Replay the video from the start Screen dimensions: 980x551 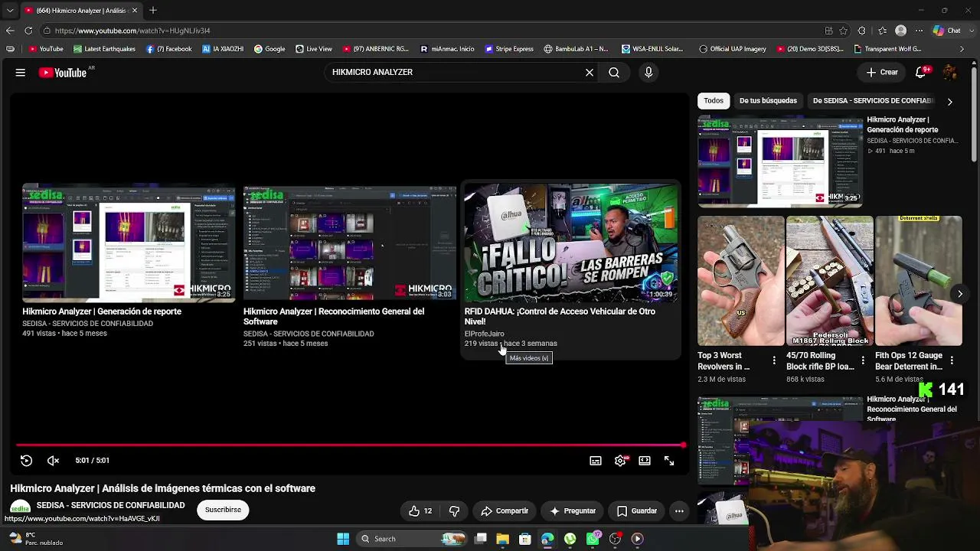(x=26, y=461)
